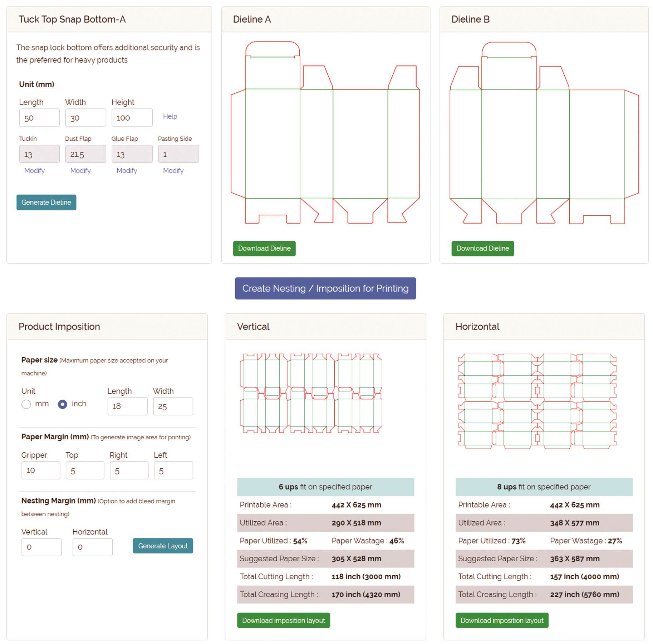Viewport: 653px width, 644px height.
Task: Click the paper Width input showing 25
Action: click(173, 406)
